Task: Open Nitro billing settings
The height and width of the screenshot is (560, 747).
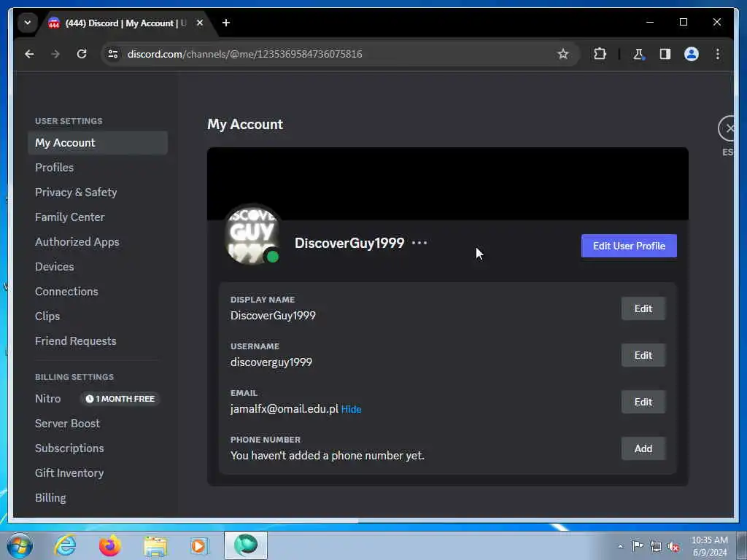Action: 47,399
